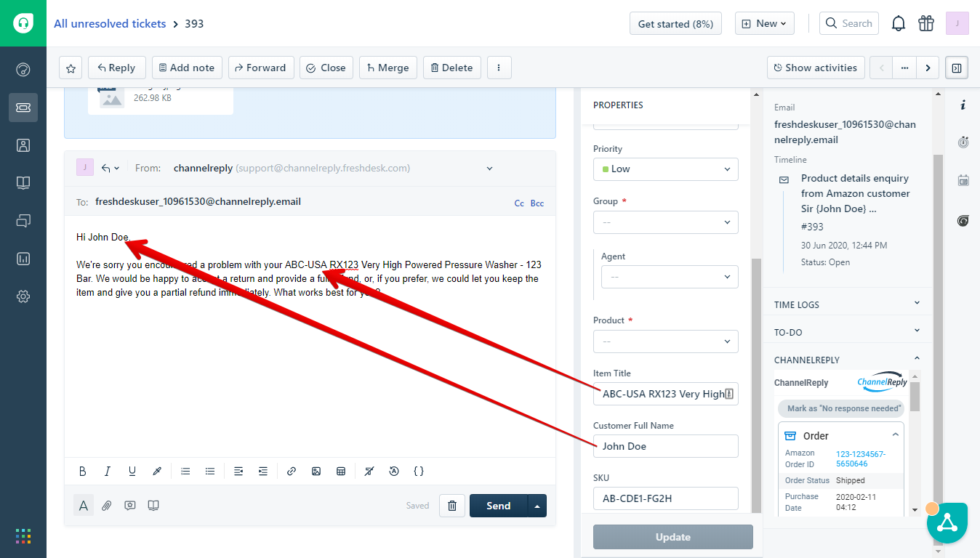The image size is (980, 558).
Task: Go to All unresolved tickets breadcrumb
Action: click(110, 23)
